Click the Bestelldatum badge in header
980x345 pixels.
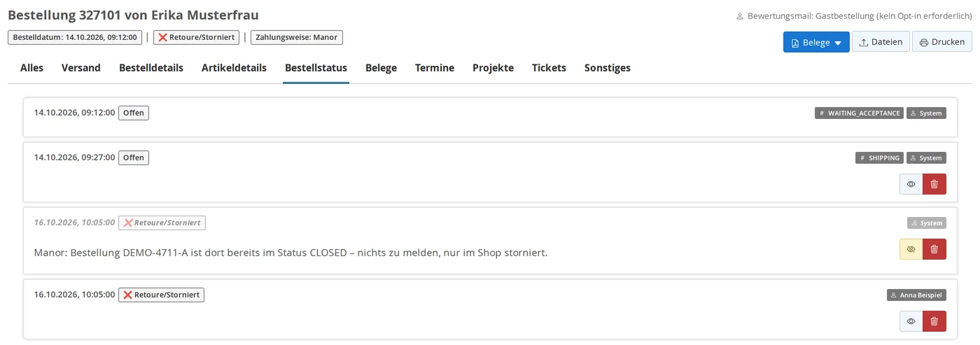coord(75,37)
